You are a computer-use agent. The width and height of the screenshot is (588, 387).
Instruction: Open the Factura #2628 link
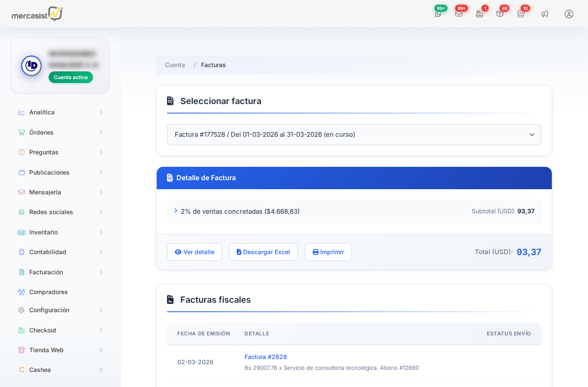point(266,357)
